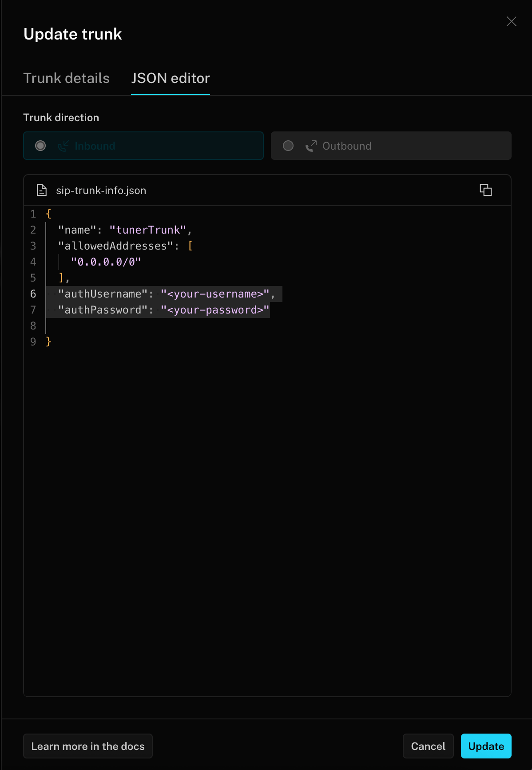Click the outgoing call icon on Outbound

point(311,146)
